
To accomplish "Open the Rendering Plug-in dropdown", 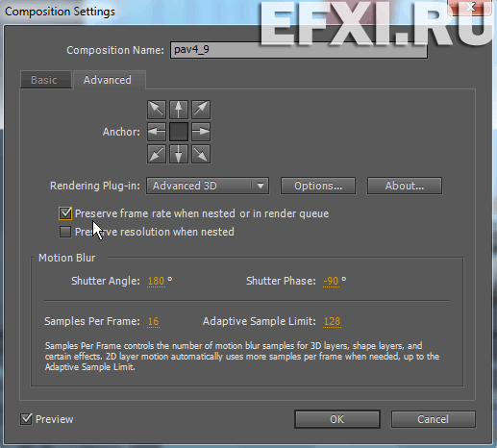I will coord(208,186).
